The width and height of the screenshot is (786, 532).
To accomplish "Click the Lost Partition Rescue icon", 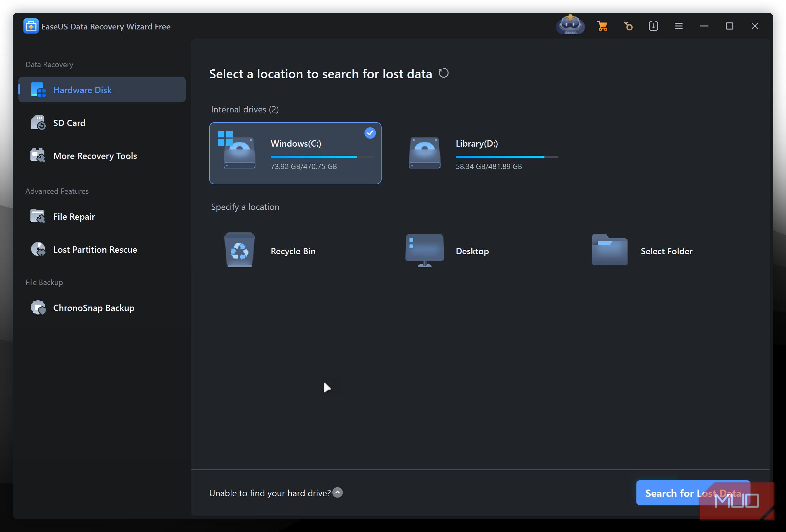I will (38, 250).
